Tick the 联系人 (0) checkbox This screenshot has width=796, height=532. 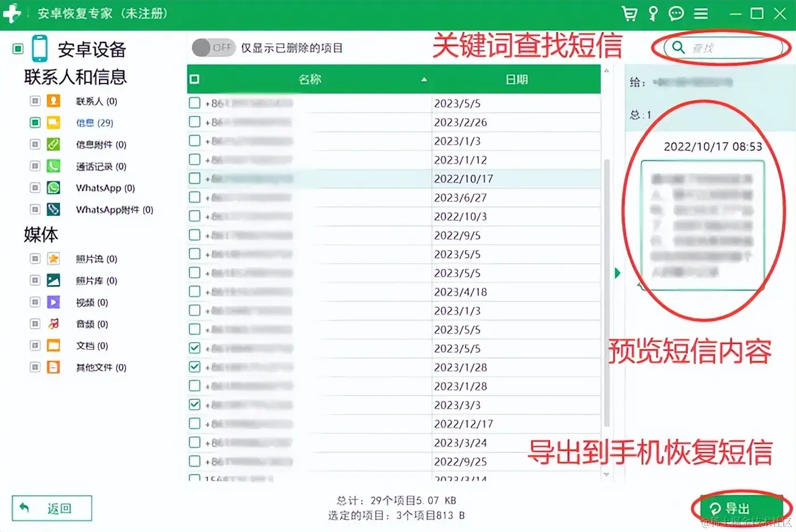[x=35, y=101]
